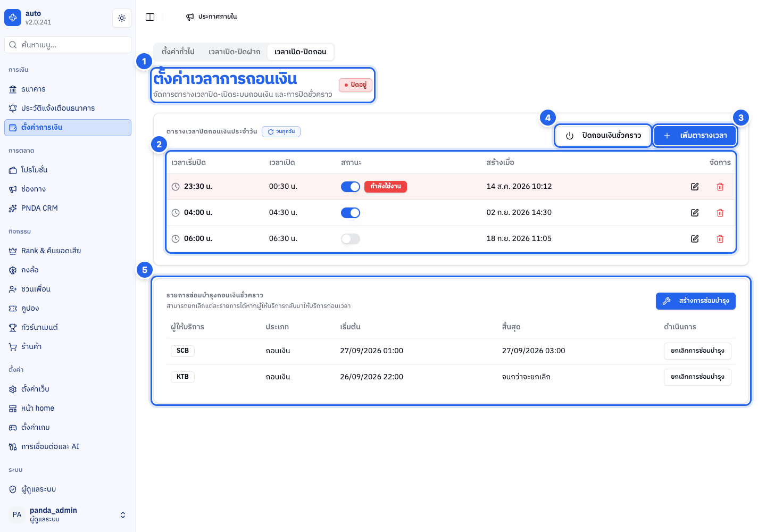This screenshot has width=766, height=532.
Task: Toggle off the 23:30 น. schedule switch
Action: click(351, 187)
